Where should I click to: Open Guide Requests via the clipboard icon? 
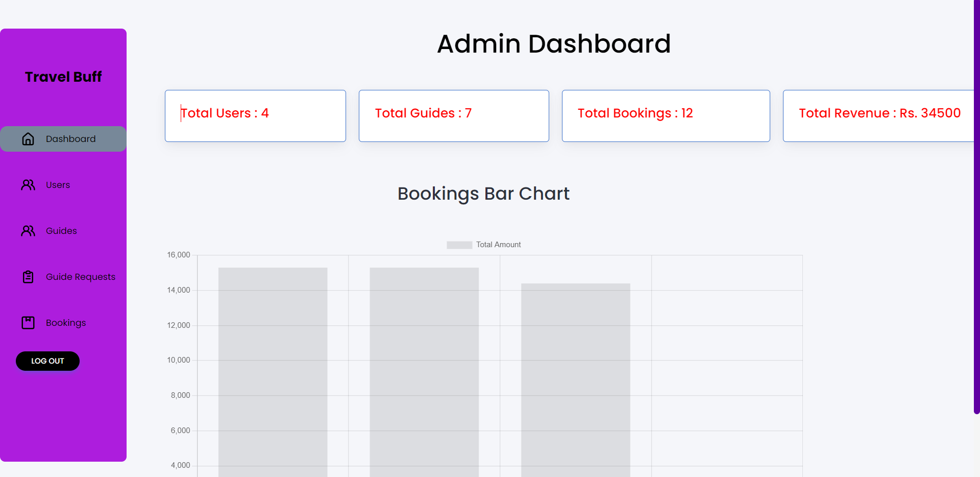[28, 276]
